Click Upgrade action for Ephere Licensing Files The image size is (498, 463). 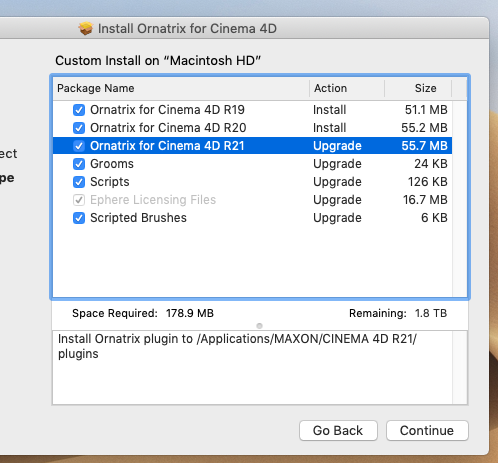[x=337, y=200]
